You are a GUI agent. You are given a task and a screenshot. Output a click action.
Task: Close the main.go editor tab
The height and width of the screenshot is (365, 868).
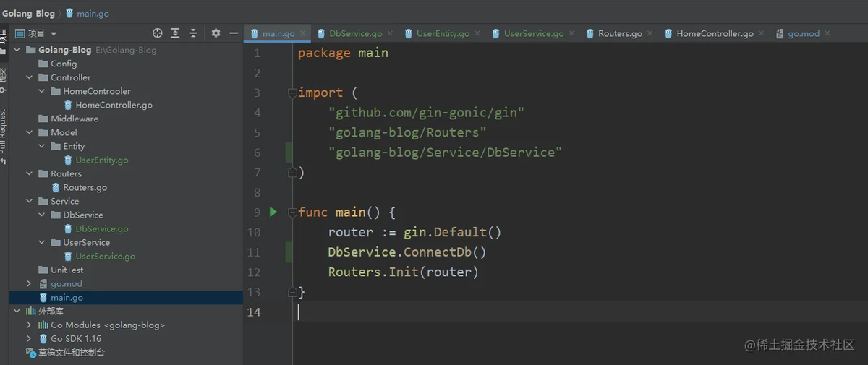pos(302,33)
